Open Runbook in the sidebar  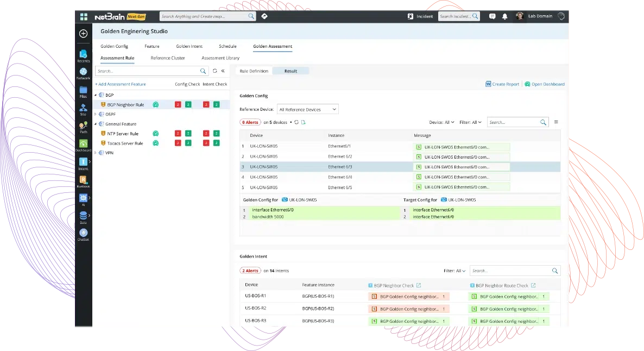[x=84, y=181]
